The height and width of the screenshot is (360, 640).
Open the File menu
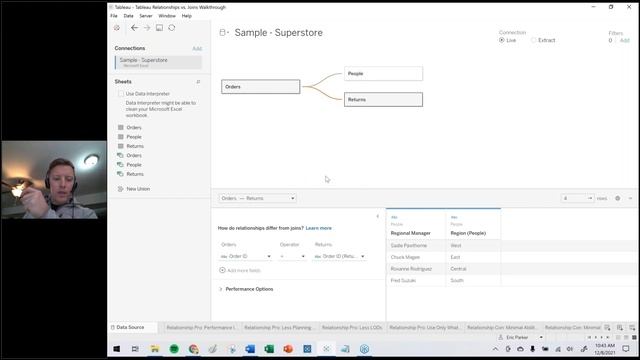[114, 16]
